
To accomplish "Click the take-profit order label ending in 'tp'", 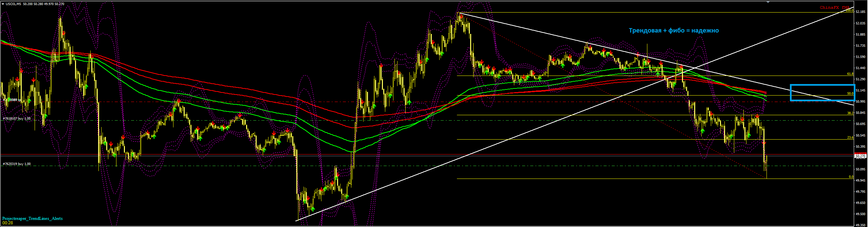I will pos(12,100).
